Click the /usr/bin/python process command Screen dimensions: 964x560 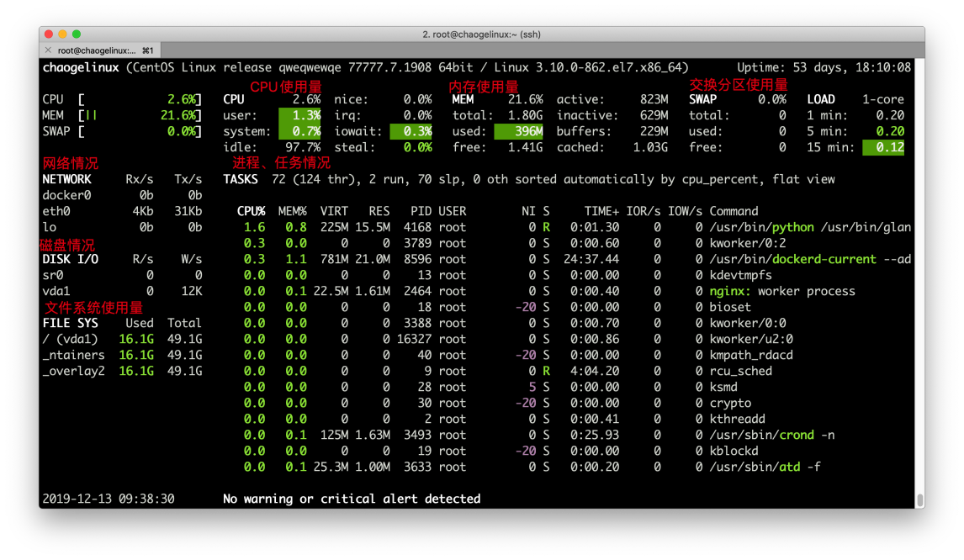(810, 227)
